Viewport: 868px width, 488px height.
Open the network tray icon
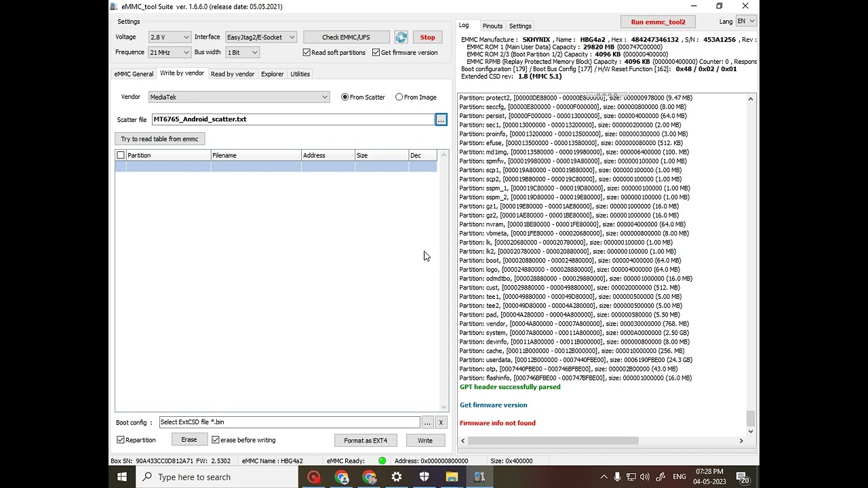tap(631, 477)
